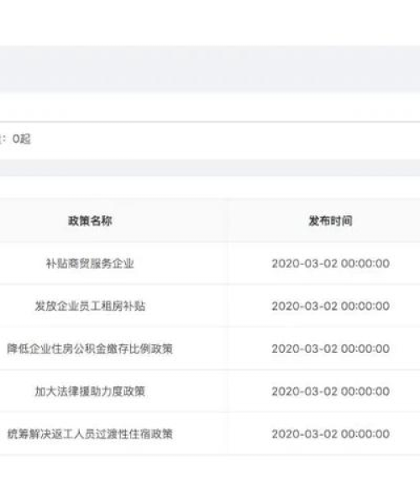The image size is (420, 504).
Task: Click the 0起 count text
Action: (22, 139)
